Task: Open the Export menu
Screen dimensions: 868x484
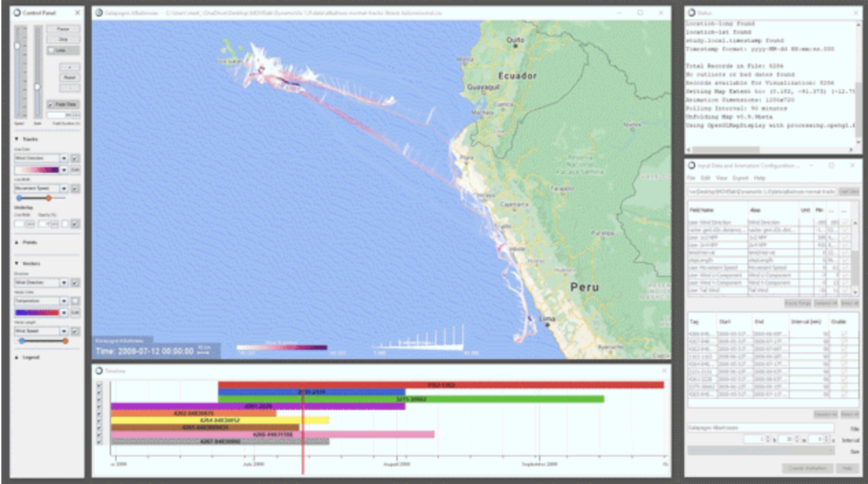Action: coord(740,178)
